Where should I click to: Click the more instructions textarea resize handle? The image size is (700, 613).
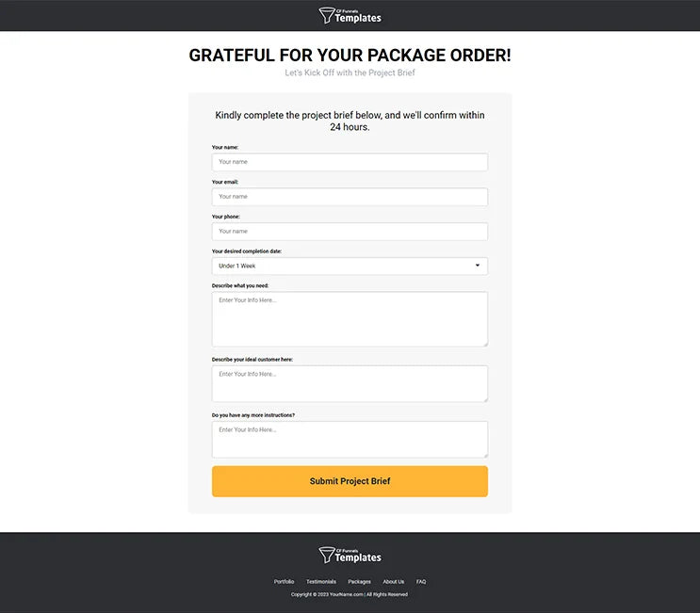484,454
